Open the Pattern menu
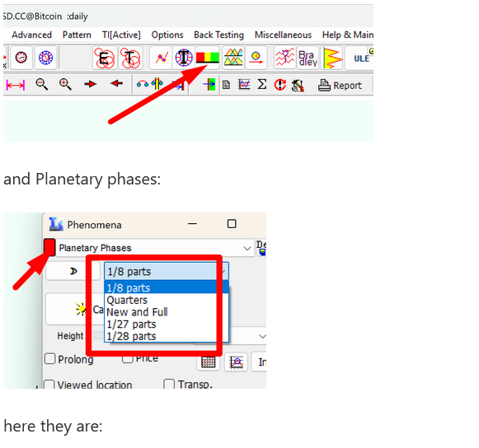479x448 pixels. coord(77,35)
